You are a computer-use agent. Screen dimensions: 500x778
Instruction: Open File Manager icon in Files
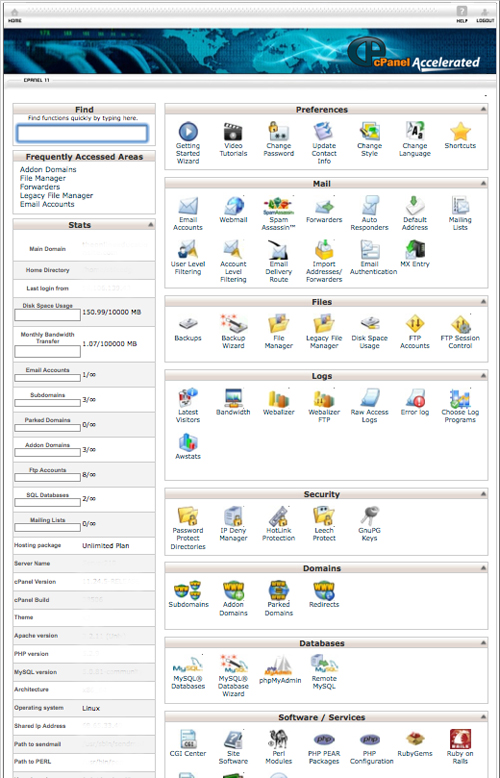tap(279, 324)
